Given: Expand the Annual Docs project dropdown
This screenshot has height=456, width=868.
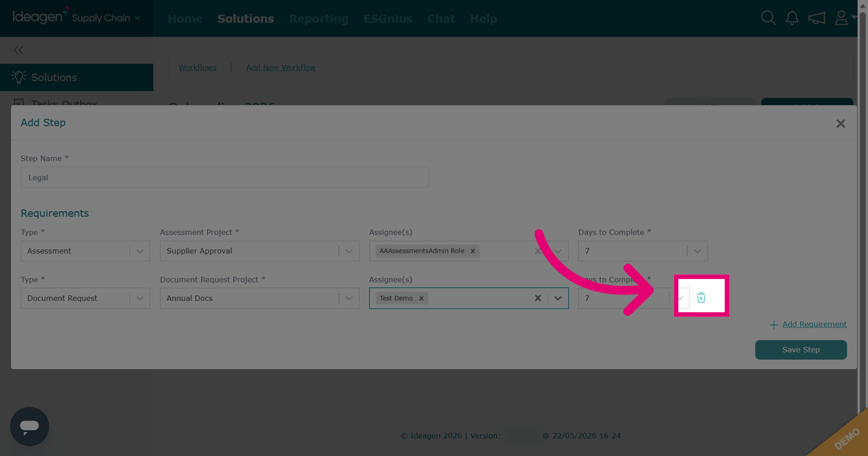Looking at the screenshot, I should coord(349,298).
